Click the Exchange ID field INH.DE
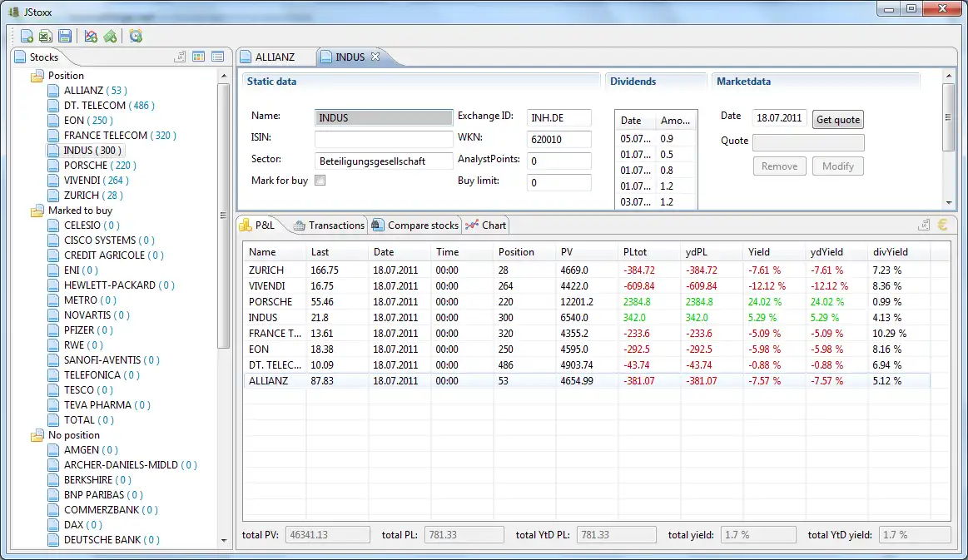The height and width of the screenshot is (560, 968). pyautogui.click(x=558, y=118)
